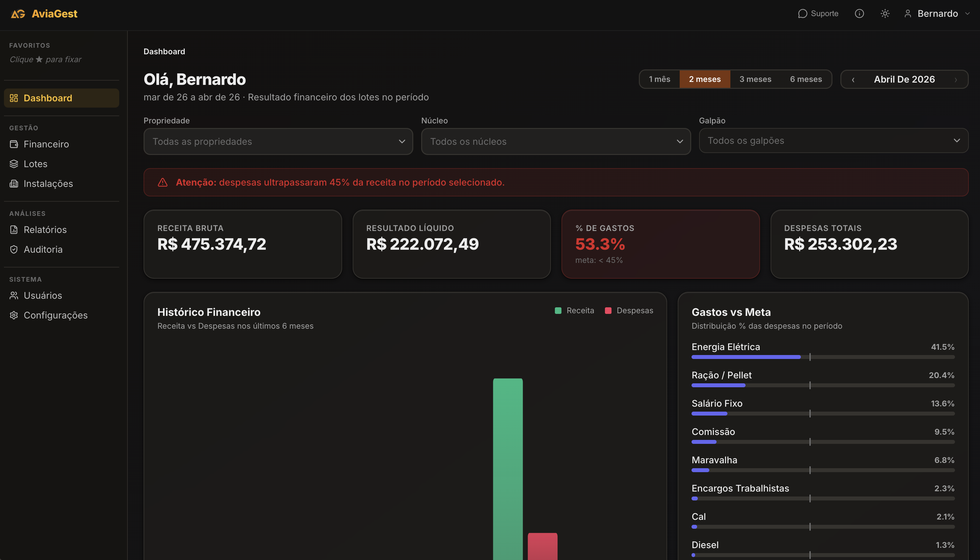Open Usuários under Sistema
The width and height of the screenshot is (980, 560).
(x=62, y=295)
